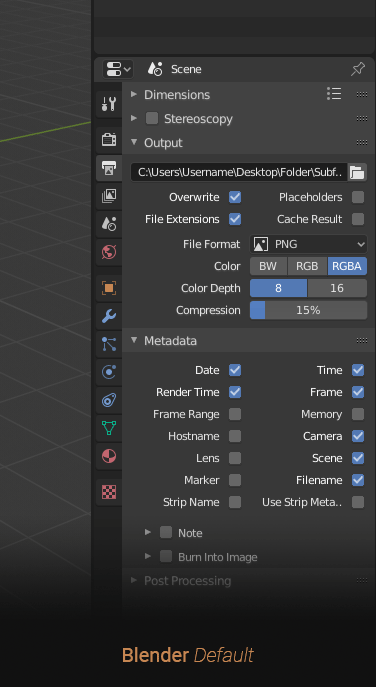Image resolution: width=376 pixels, height=687 pixels.
Task: Expand the Stereoscopy panel arrow
Action: [x=134, y=118]
